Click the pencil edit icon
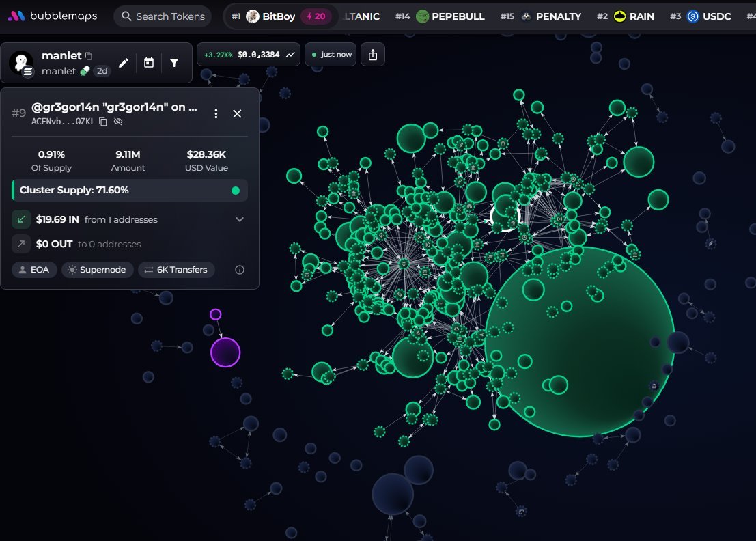This screenshot has height=541, width=756. click(124, 63)
